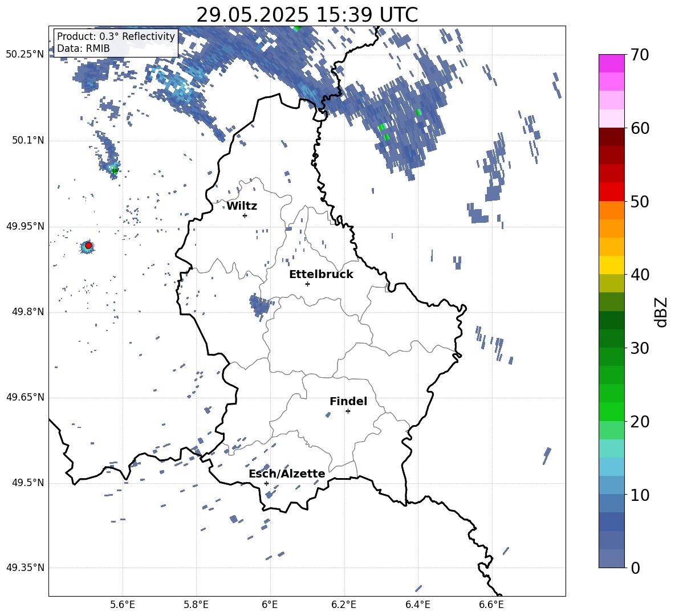Click the 6°E longitude label
Image resolution: width=675 pixels, height=616 pixels.
coord(270,605)
